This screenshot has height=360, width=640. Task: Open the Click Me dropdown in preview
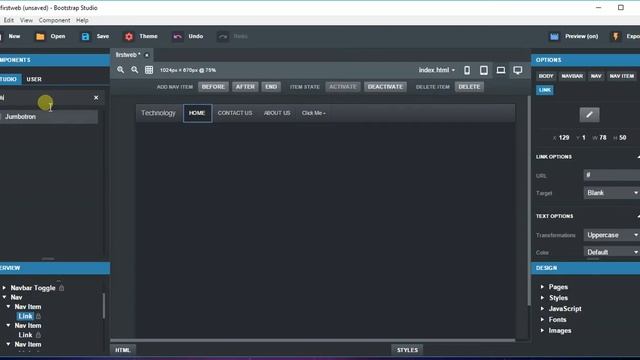(x=313, y=113)
